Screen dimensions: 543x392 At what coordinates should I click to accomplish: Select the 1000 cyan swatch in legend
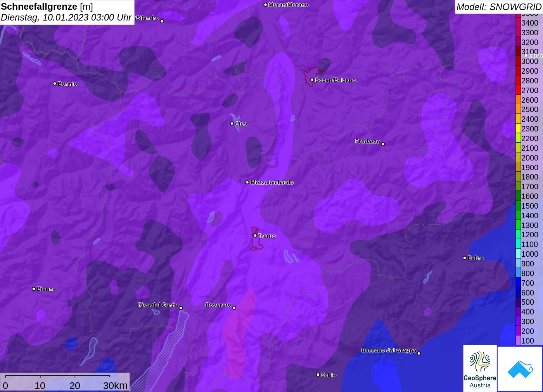(518, 254)
